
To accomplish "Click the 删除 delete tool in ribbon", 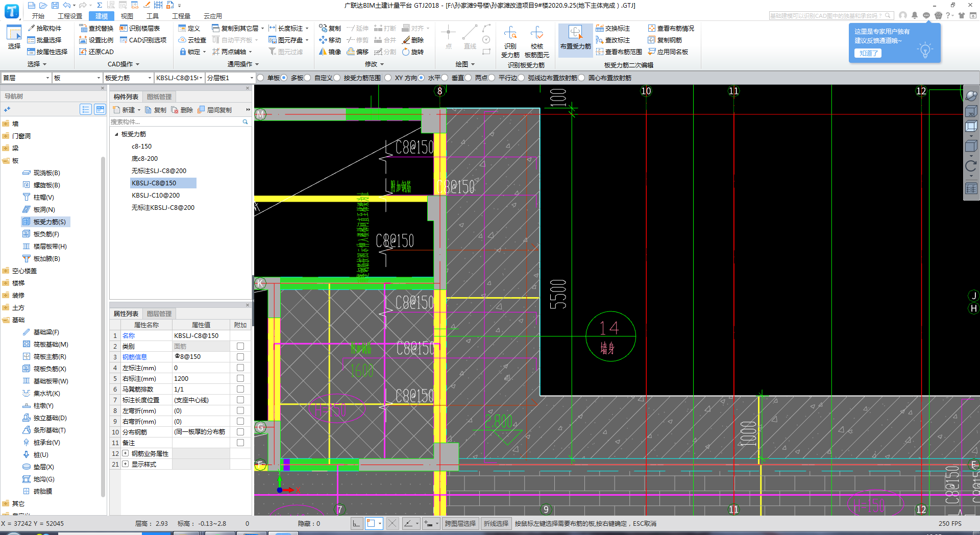I will point(413,40).
